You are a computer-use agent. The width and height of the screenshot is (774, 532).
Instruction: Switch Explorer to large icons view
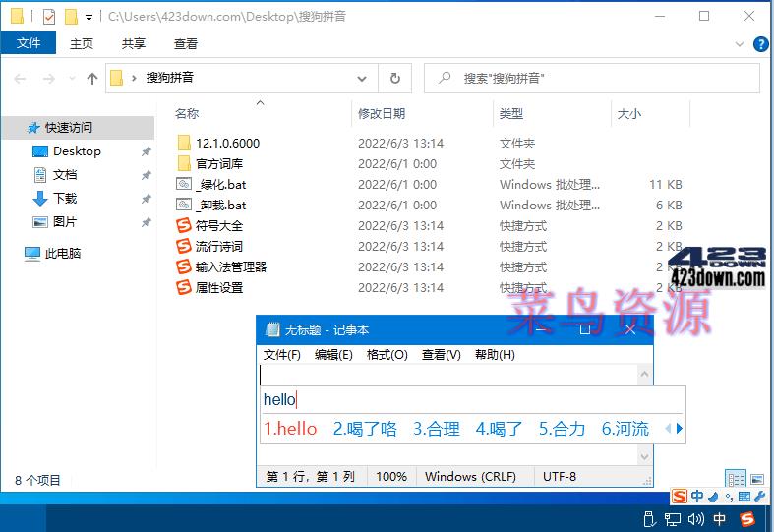[757, 479]
